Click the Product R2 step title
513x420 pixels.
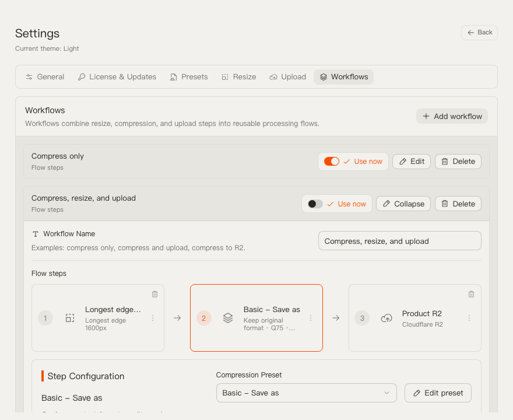pos(421,313)
